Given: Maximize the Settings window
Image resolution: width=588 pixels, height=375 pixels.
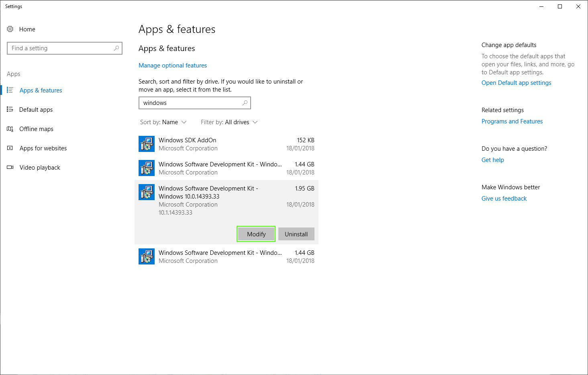Looking at the screenshot, I should coord(560,6).
